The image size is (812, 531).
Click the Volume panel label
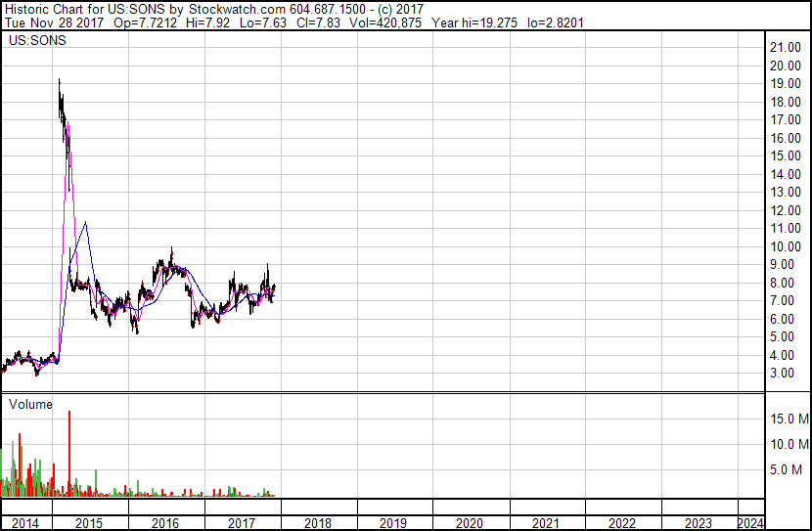tap(30, 404)
